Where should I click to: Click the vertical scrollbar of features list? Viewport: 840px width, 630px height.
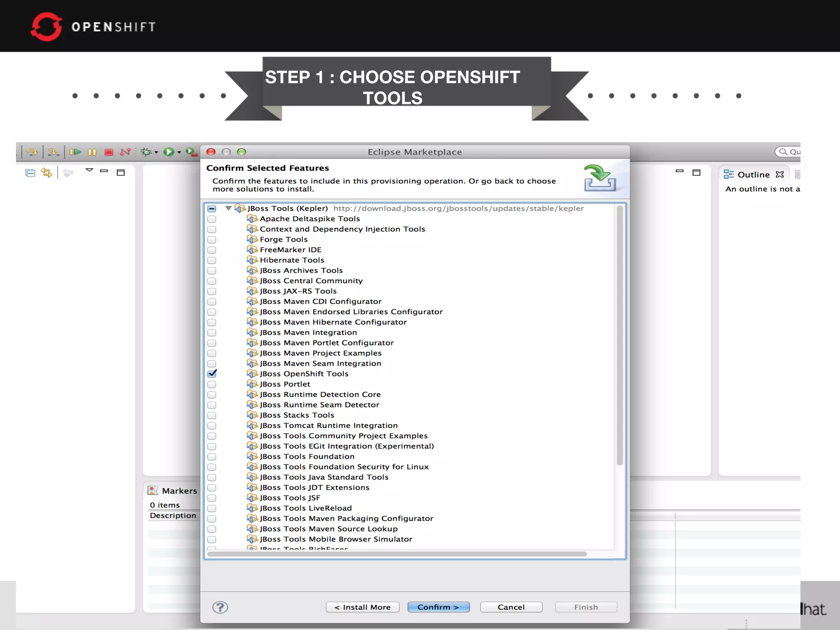pos(620,336)
